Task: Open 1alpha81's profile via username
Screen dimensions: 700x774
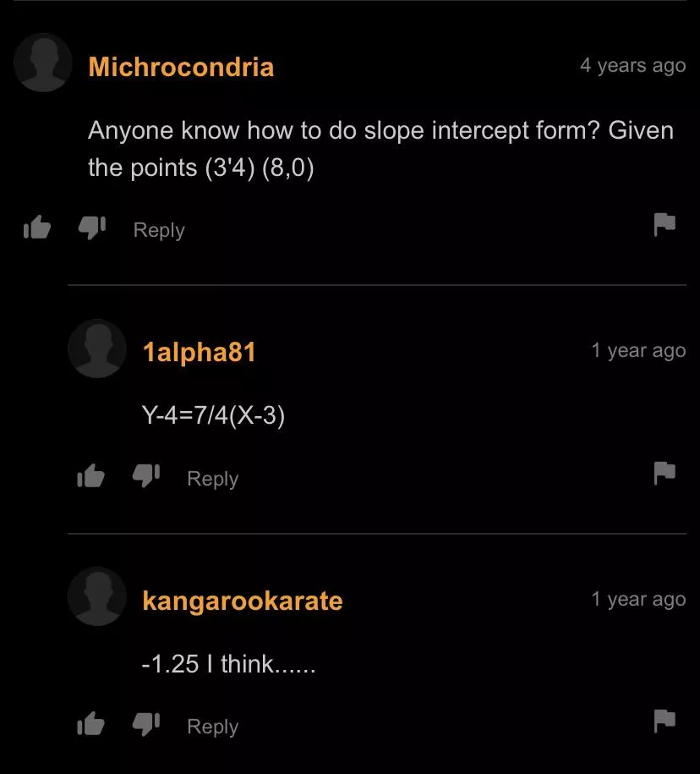Action: [200, 352]
